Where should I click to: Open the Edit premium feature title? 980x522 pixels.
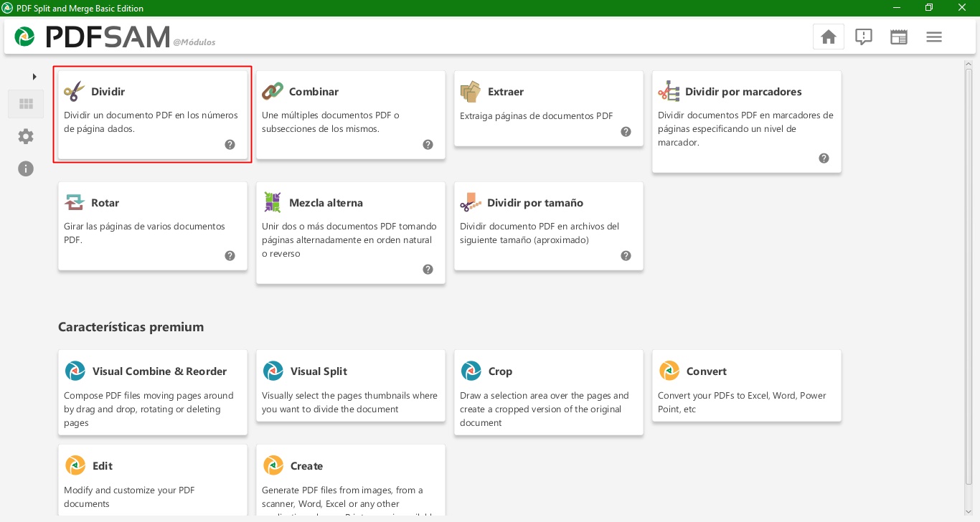point(103,466)
